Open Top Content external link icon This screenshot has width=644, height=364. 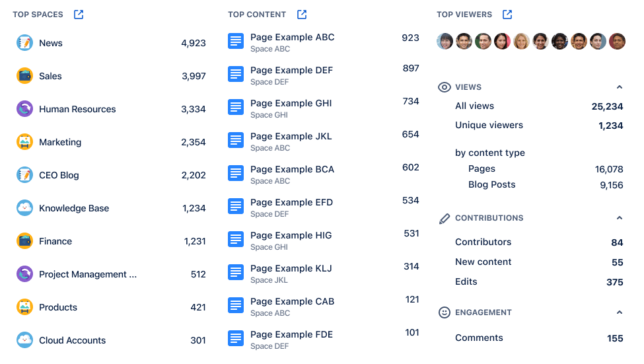pyautogui.click(x=302, y=15)
